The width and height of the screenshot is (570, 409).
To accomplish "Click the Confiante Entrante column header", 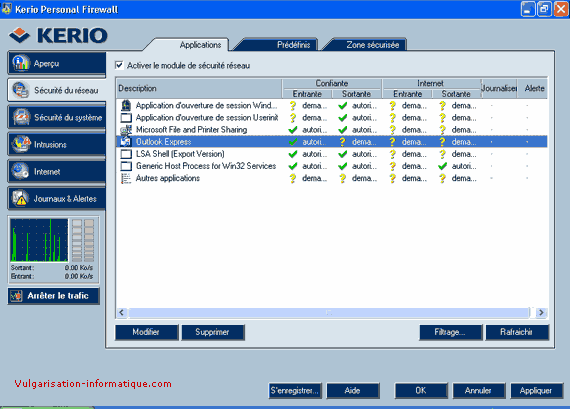I will click(307, 94).
